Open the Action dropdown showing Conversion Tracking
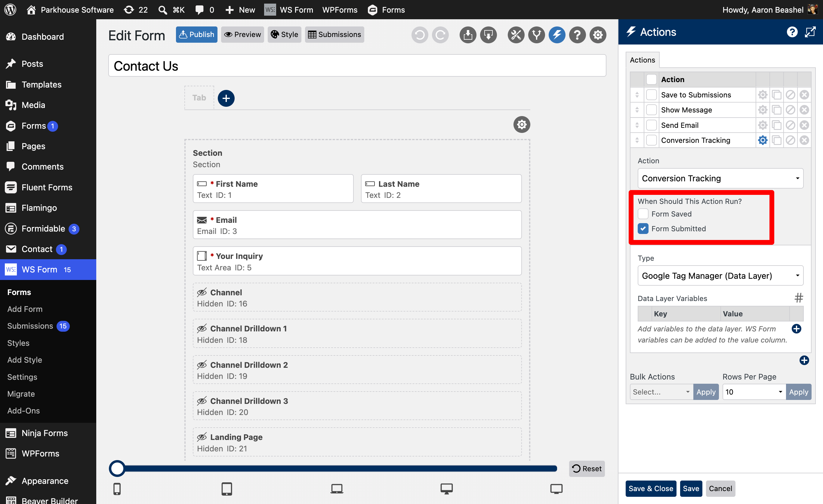The image size is (823, 504). (x=720, y=178)
